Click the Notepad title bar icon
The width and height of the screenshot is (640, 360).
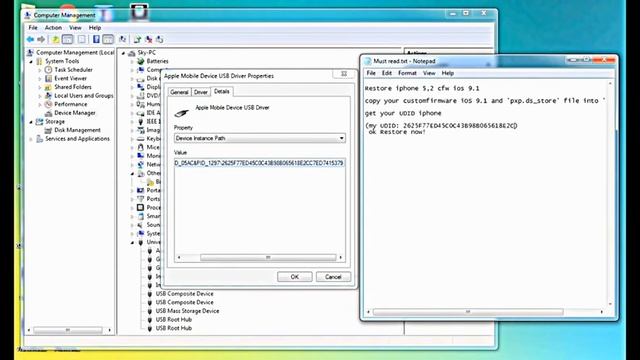[367, 61]
